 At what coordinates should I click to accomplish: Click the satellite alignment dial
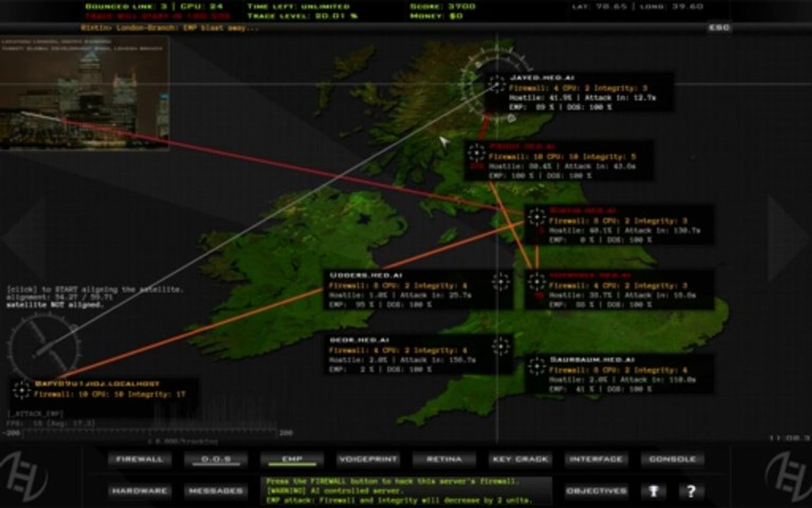[44, 346]
